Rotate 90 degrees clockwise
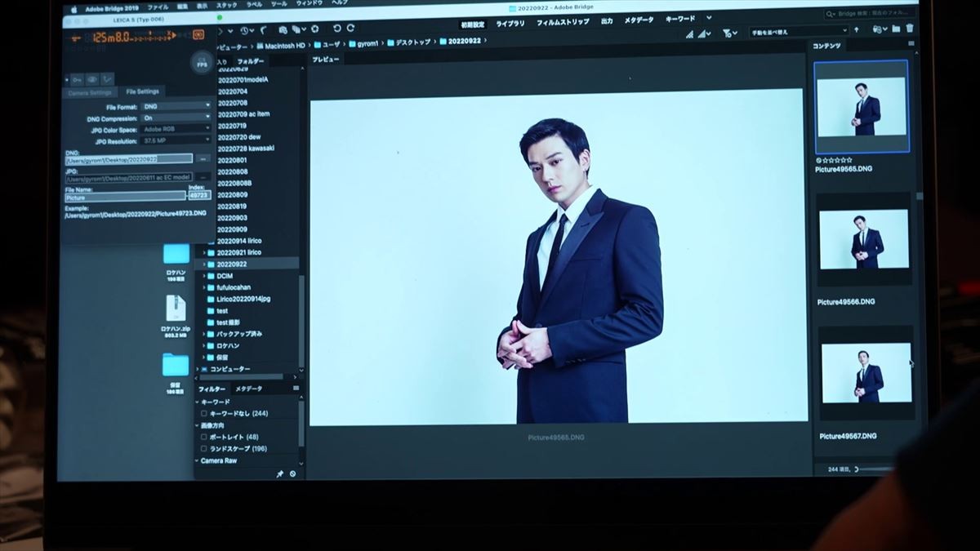 350,29
